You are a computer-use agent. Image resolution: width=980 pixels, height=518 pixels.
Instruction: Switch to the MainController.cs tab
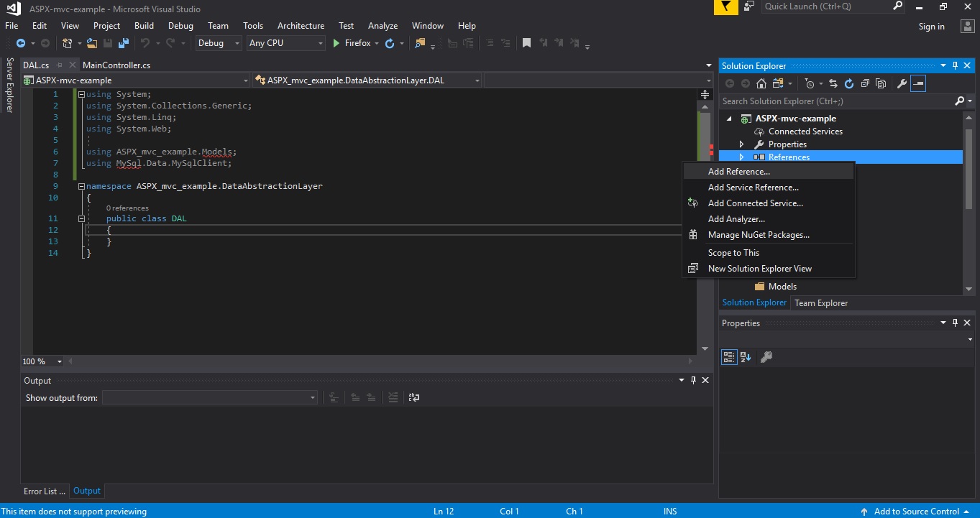pos(116,65)
